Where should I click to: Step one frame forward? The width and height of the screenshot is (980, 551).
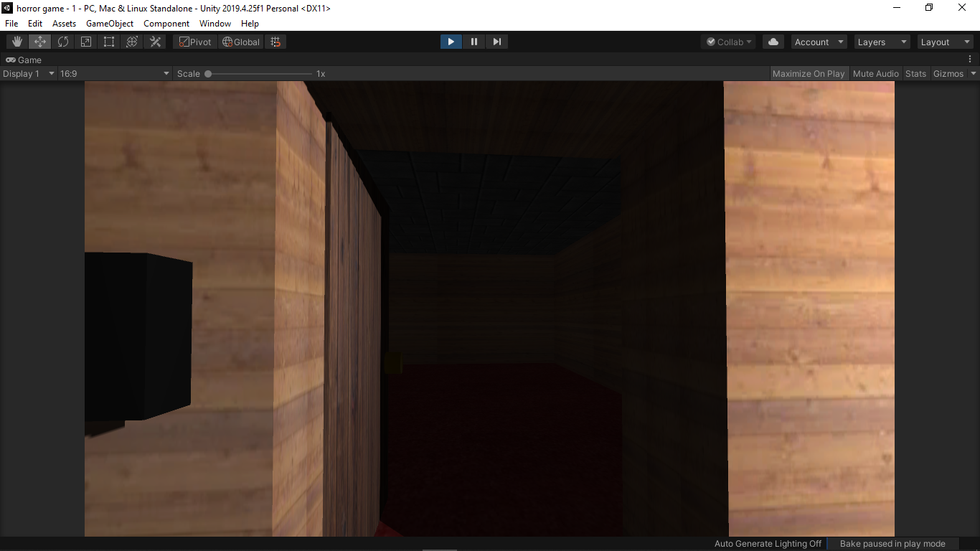pos(496,42)
